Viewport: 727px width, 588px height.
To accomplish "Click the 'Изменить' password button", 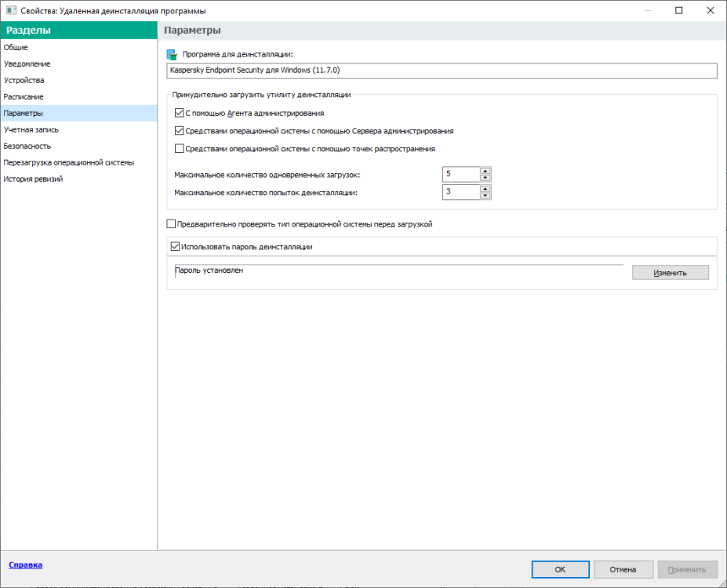I will click(x=670, y=273).
